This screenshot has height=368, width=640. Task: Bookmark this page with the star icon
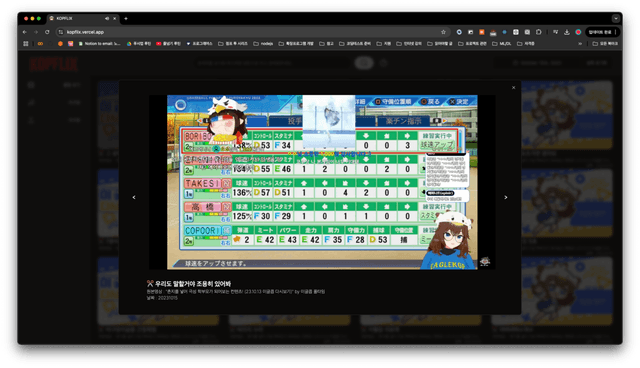pyautogui.click(x=443, y=32)
